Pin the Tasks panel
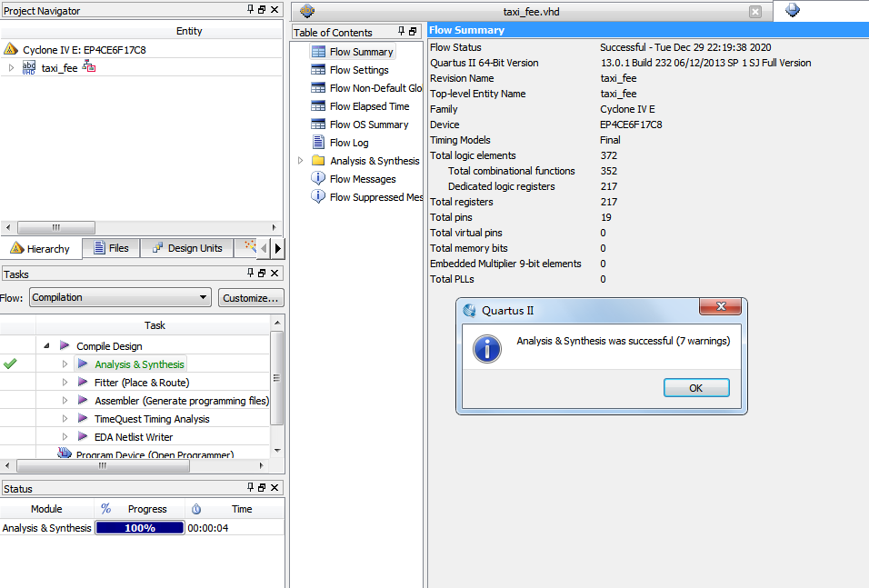The image size is (869, 588). pos(251,273)
